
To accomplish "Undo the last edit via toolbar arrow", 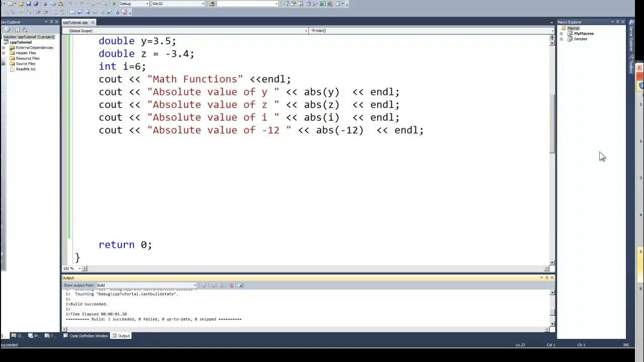I will tap(70, 4).
